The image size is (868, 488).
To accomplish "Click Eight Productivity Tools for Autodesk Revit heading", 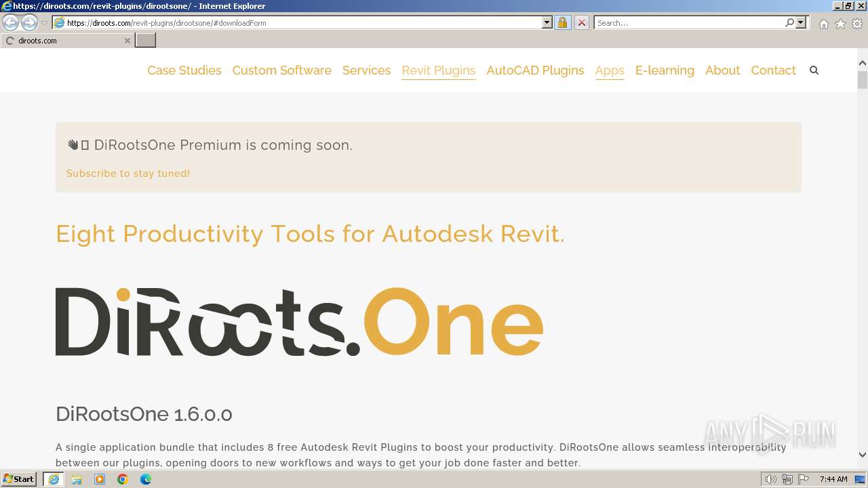I will (x=310, y=234).
